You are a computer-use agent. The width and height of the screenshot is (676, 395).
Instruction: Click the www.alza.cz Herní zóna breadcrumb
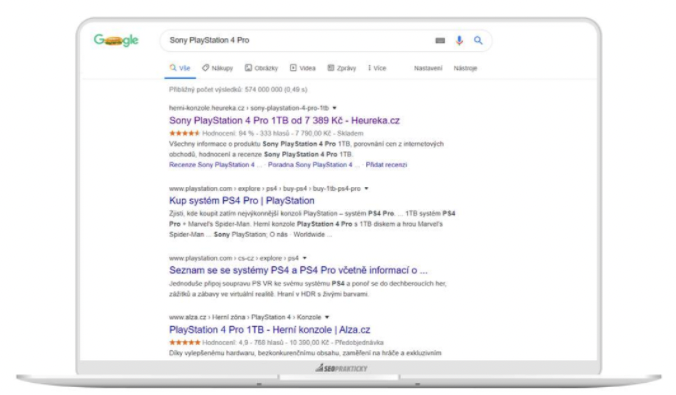pyautogui.click(x=245, y=317)
